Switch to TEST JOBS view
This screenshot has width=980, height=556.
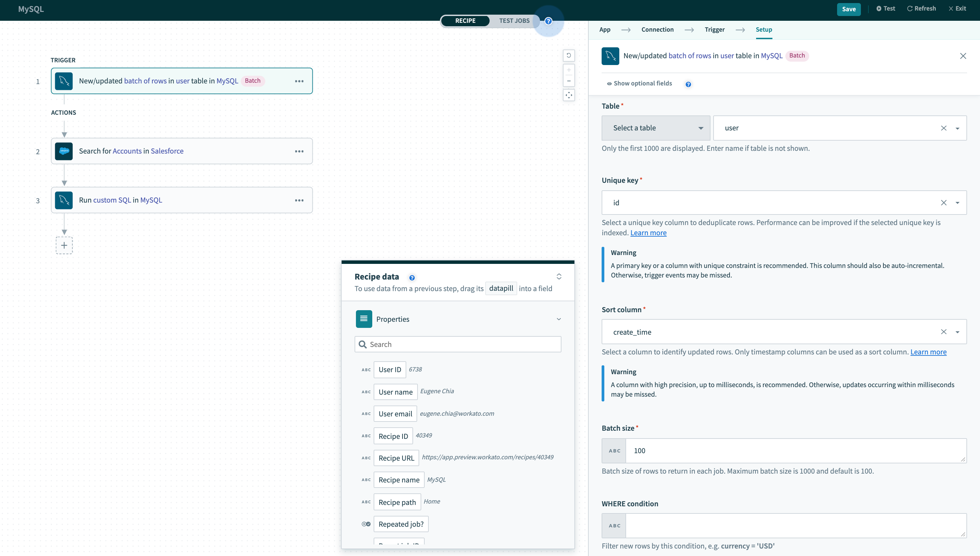(x=514, y=21)
